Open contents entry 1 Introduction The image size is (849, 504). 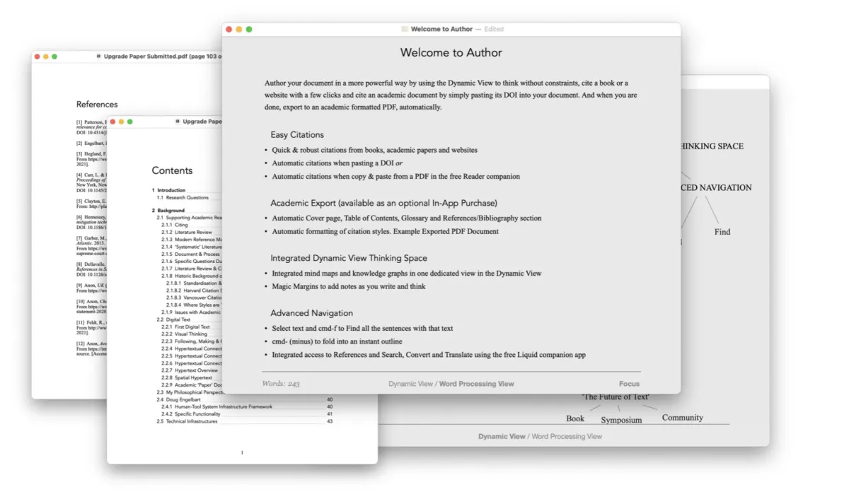pos(168,190)
